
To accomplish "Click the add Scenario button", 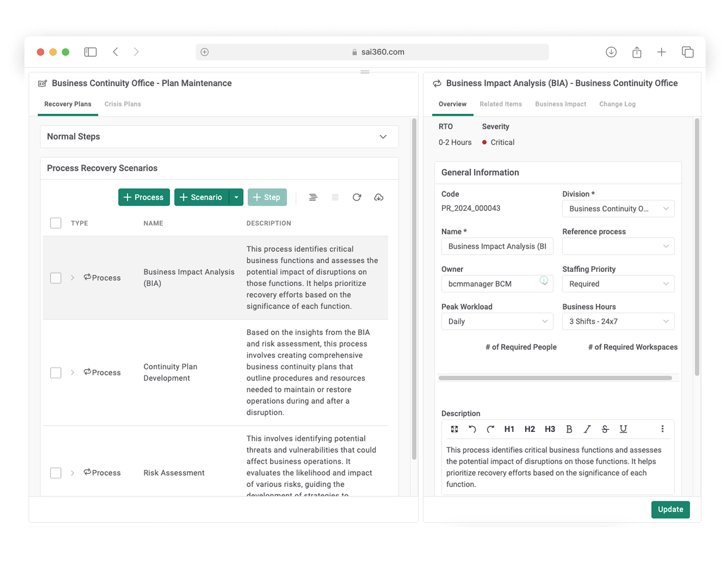I will (202, 197).
